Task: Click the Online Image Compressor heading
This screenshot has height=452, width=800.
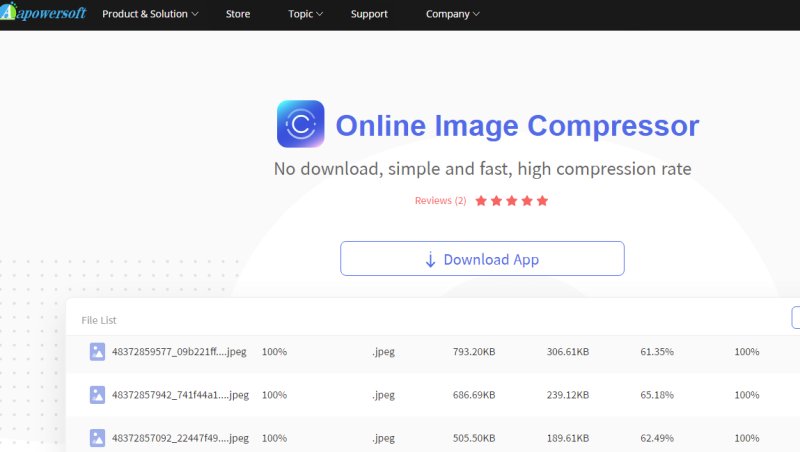Action: click(x=517, y=125)
